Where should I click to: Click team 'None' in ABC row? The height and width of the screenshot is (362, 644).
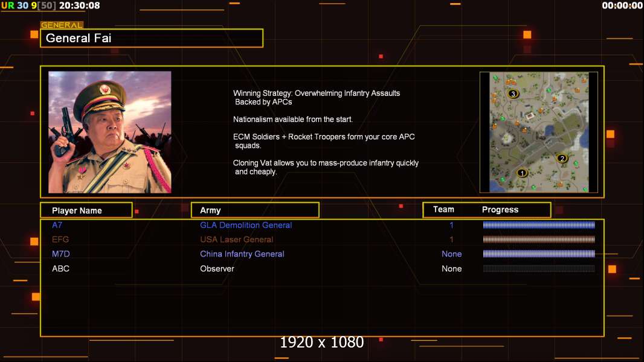(x=452, y=268)
